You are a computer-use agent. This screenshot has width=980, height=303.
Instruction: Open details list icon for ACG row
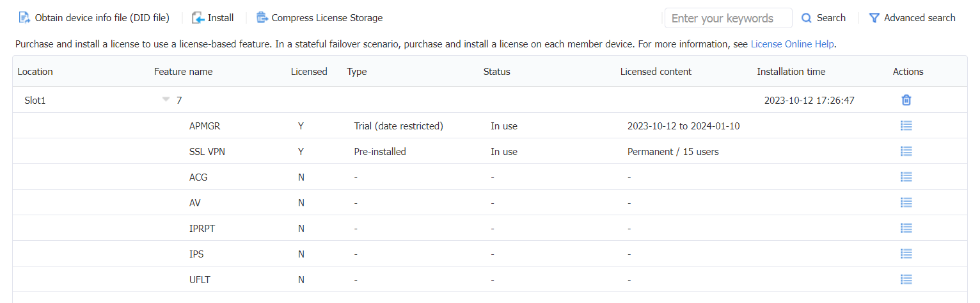[906, 177]
